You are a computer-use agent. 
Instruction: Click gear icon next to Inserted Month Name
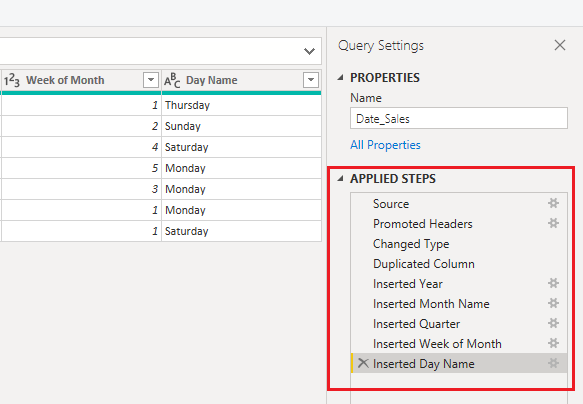(553, 303)
